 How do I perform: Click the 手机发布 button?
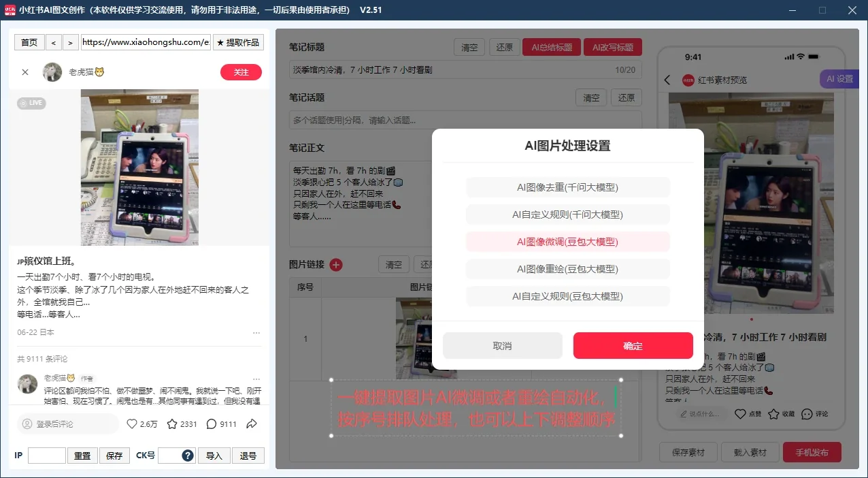(812, 452)
